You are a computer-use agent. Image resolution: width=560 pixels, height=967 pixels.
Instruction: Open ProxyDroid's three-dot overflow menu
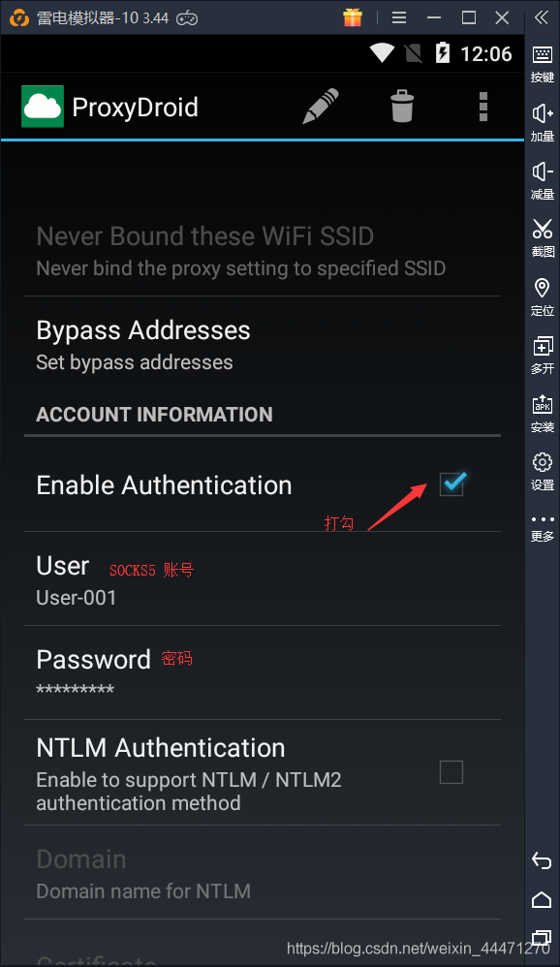click(x=482, y=107)
